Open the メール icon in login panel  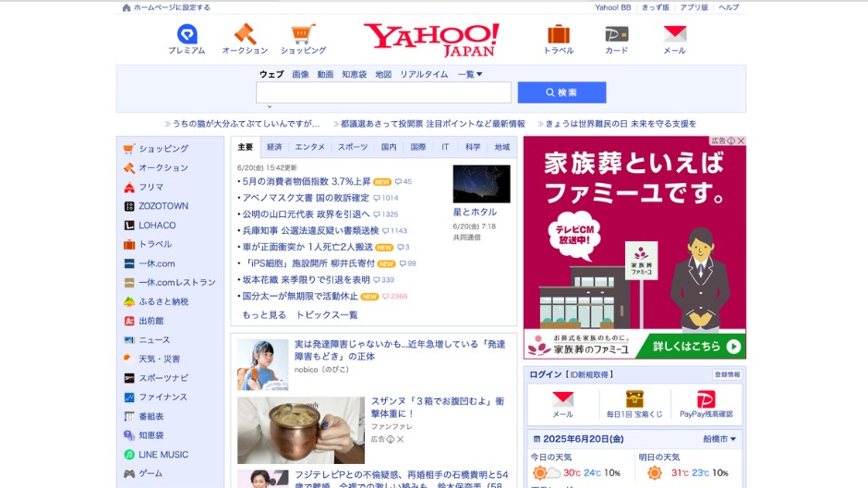pyautogui.click(x=562, y=399)
